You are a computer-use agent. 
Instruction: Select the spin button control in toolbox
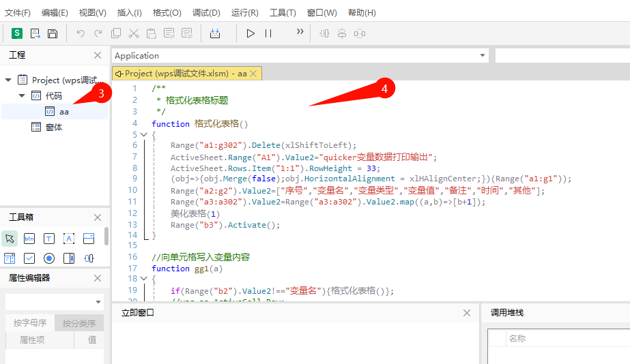click(x=89, y=258)
